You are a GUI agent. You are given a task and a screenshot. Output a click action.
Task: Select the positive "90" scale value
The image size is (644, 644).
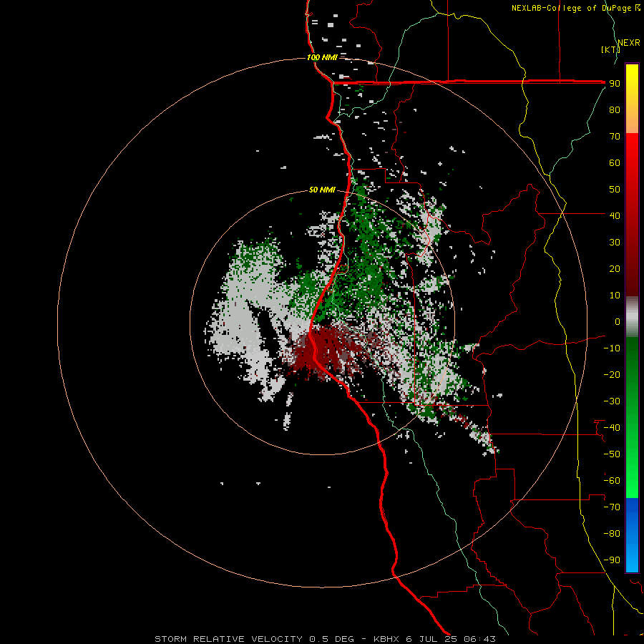coord(615,84)
